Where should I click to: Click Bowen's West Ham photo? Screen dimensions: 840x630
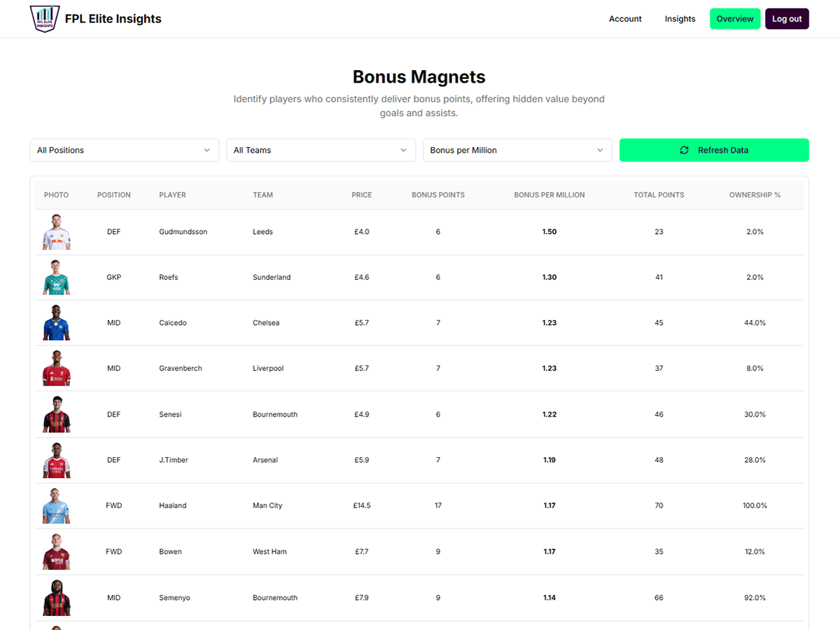pos(56,551)
